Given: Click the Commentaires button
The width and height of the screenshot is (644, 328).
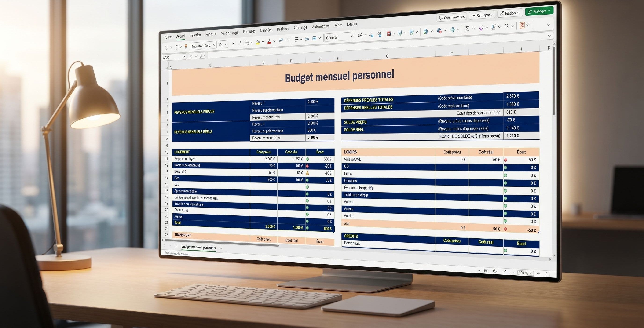Looking at the screenshot, I should pos(452,17).
